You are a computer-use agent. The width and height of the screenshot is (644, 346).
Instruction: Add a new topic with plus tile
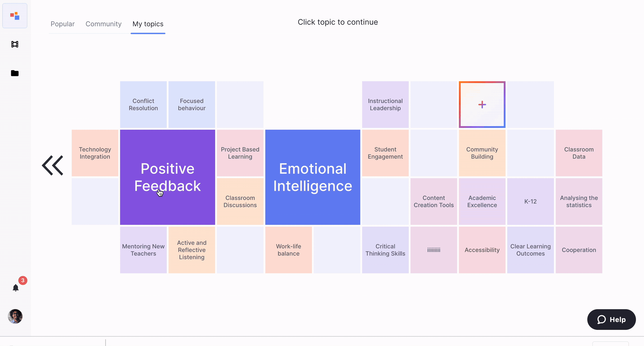point(482,105)
